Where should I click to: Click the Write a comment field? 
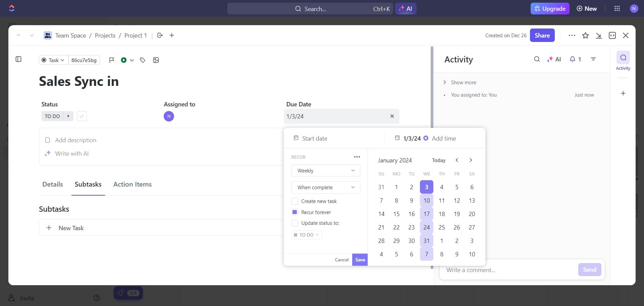coord(508,270)
